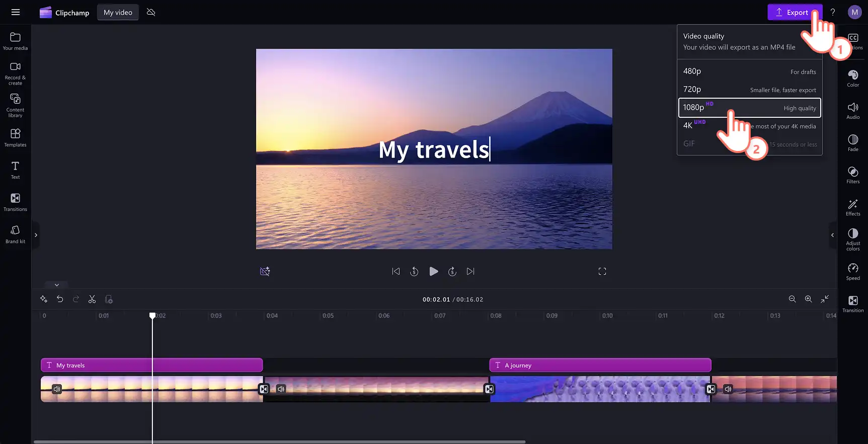Viewport: 868px width, 444px height.
Task: Click the My video title field
Action: (118, 12)
